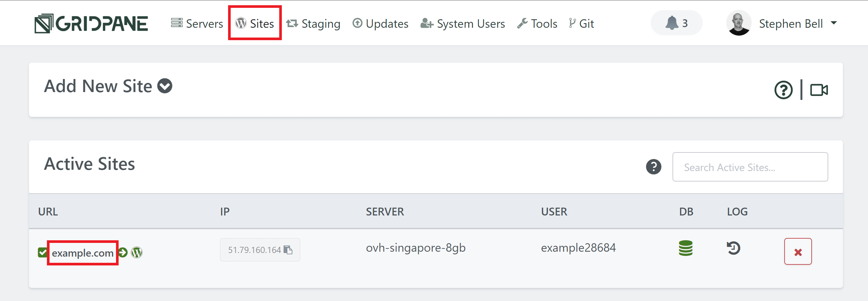Click the GridPane logo
Screen dimensions: 868x301
pyautogui.click(x=91, y=24)
